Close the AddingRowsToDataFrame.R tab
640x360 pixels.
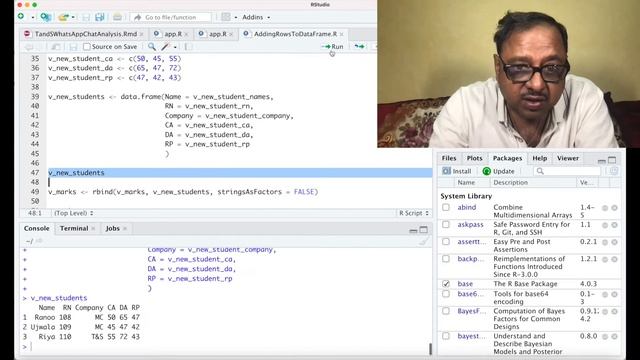342,34
